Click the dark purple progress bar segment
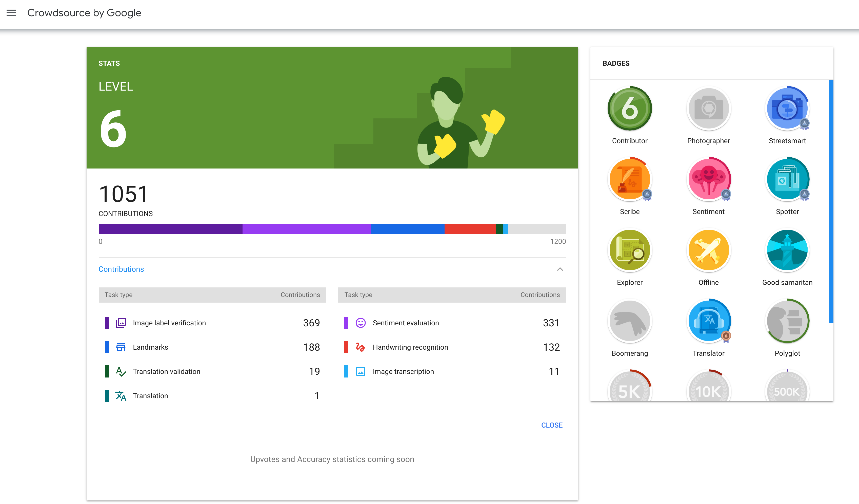The image size is (859, 504). 170,229
